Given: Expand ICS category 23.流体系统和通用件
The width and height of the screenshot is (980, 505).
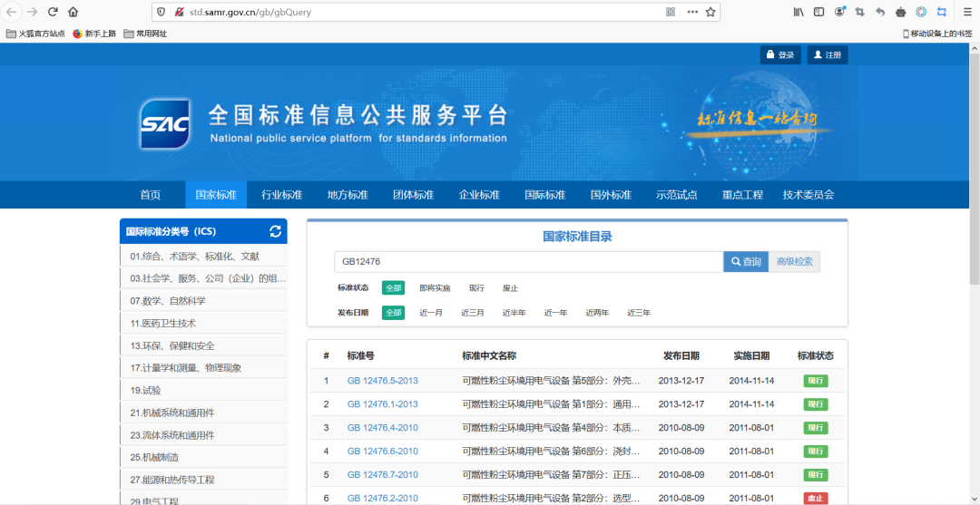Looking at the screenshot, I should pos(204,435).
